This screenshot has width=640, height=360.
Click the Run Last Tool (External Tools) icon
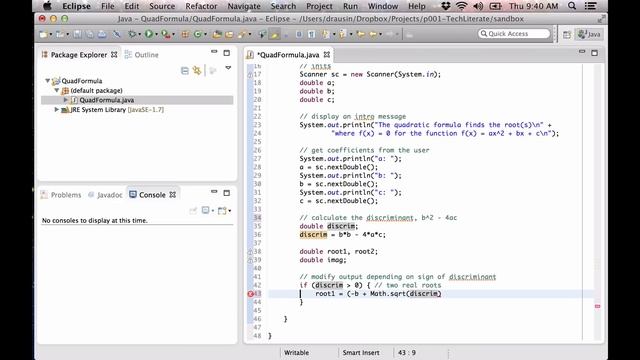165,34
